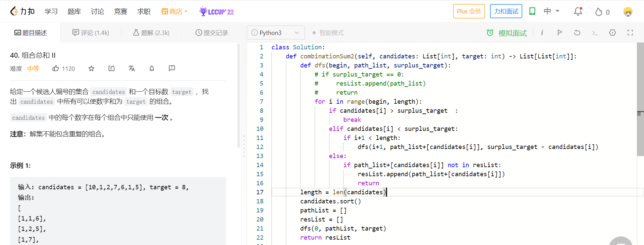Click the panel divider drag handle

coord(244,146)
